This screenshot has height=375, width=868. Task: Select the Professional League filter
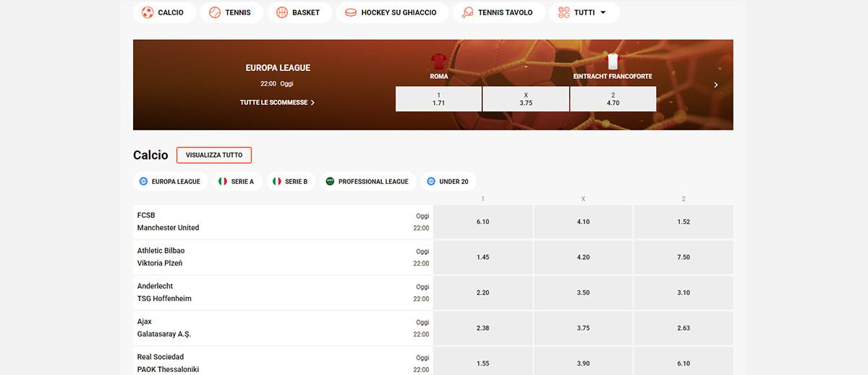coord(367,182)
